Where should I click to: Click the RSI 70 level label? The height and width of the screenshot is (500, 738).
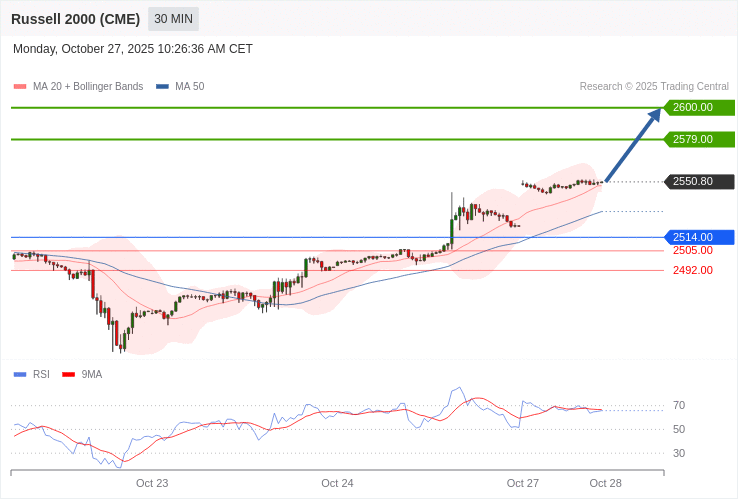(x=679, y=405)
